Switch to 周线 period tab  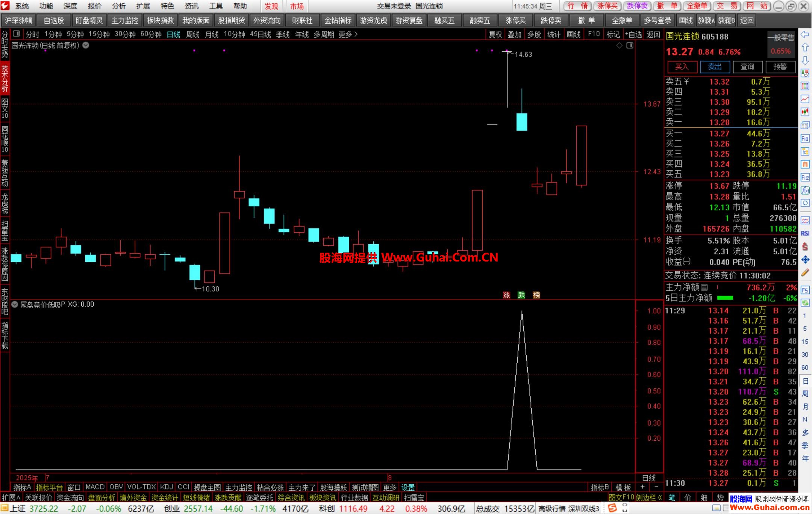(193, 34)
